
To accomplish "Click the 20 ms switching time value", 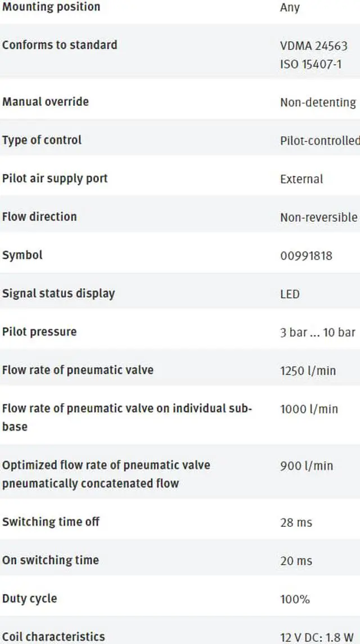I will (296, 561).
